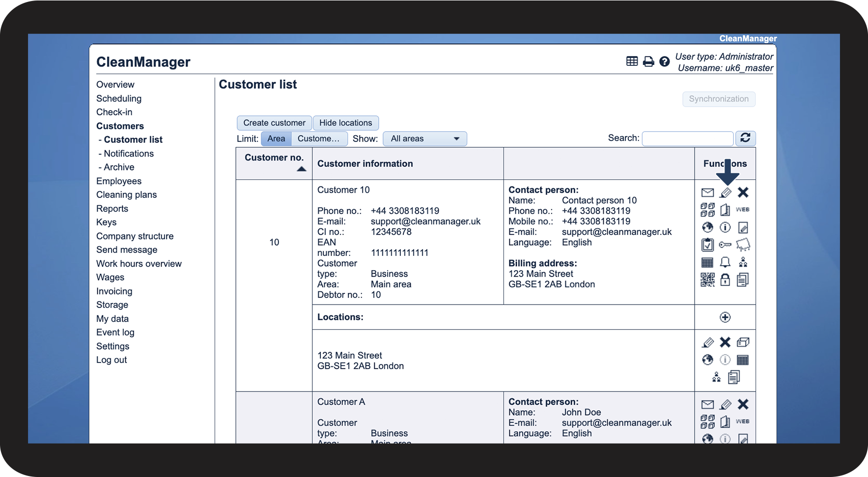This screenshot has height=477, width=868.
Task: Click the printer icon in the header
Action: click(x=648, y=61)
